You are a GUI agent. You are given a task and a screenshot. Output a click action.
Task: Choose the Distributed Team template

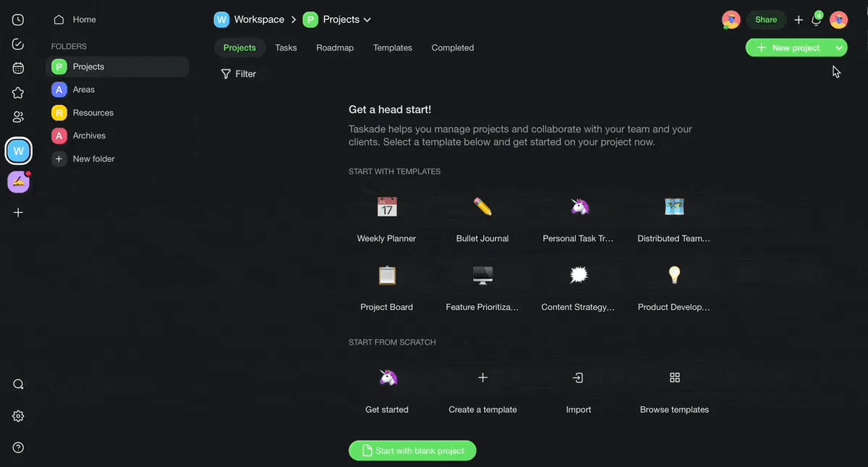674,219
